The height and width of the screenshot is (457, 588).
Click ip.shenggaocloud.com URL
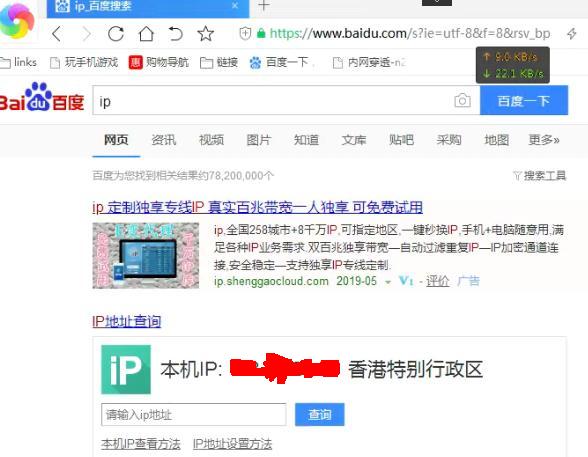pos(271,281)
